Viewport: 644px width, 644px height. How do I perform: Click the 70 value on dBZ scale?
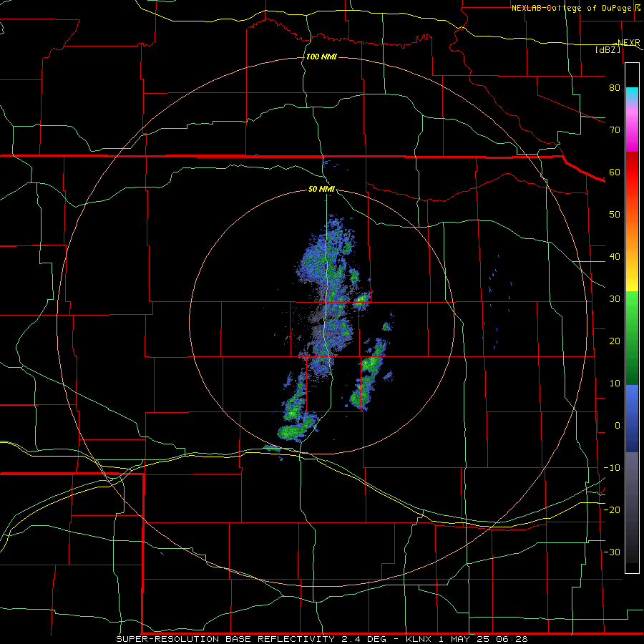point(615,130)
